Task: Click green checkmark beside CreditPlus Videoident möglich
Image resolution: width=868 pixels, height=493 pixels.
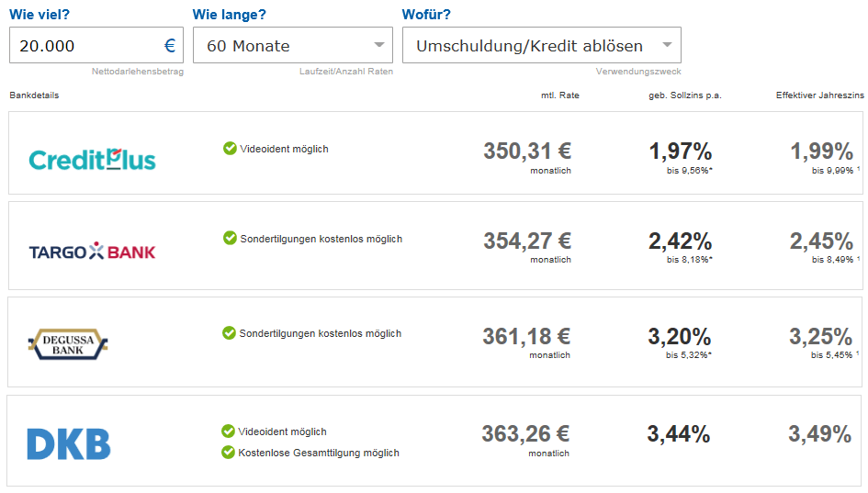Action: [230, 149]
